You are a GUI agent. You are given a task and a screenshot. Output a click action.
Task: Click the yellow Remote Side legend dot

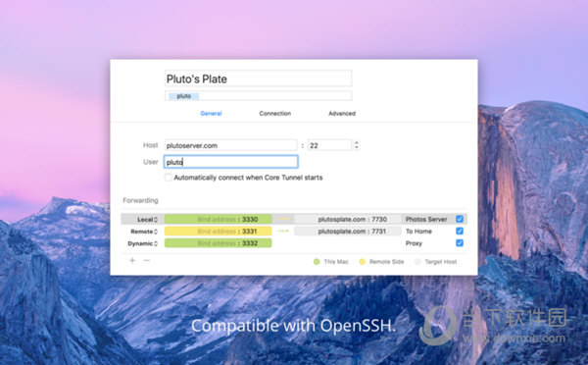tap(362, 262)
